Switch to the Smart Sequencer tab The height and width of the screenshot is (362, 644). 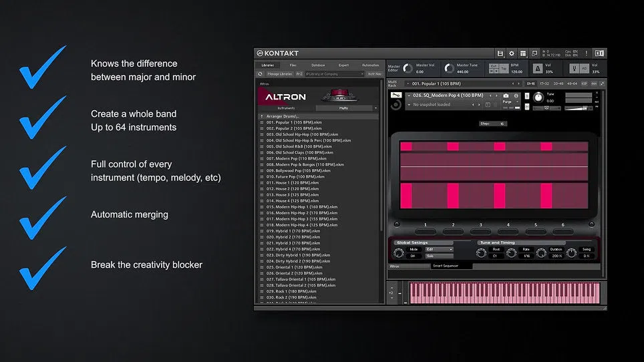tap(450, 266)
